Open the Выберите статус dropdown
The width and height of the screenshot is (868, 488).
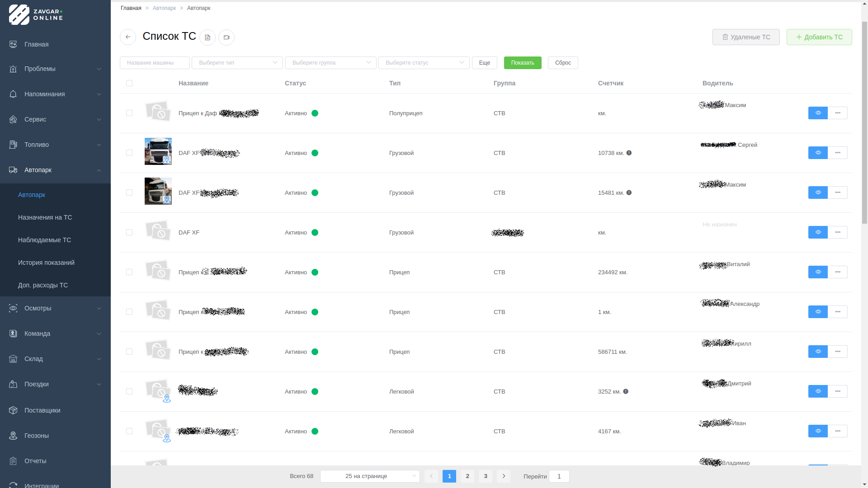(x=424, y=63)
